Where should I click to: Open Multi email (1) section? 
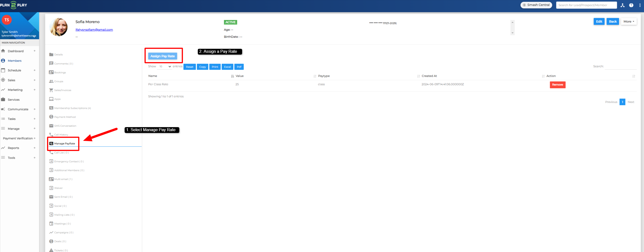(x=63, y=179)
